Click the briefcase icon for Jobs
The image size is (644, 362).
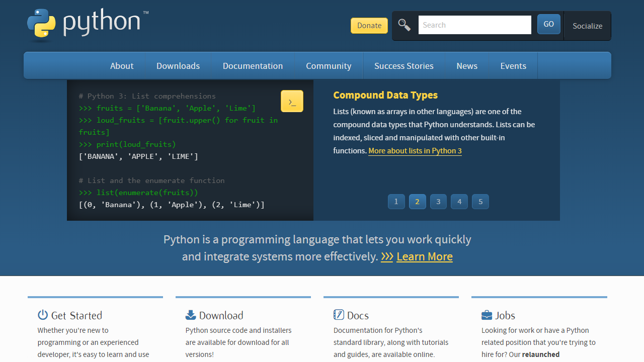(x=486, y=315)
